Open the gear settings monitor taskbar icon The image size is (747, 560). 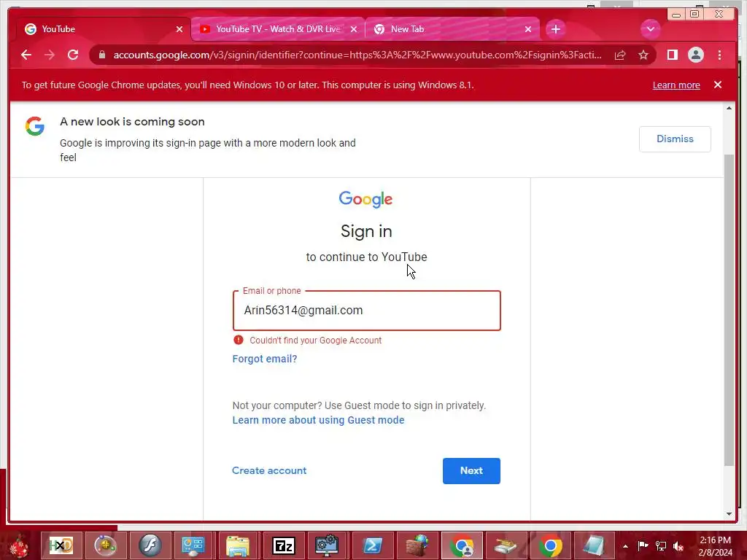327,545
